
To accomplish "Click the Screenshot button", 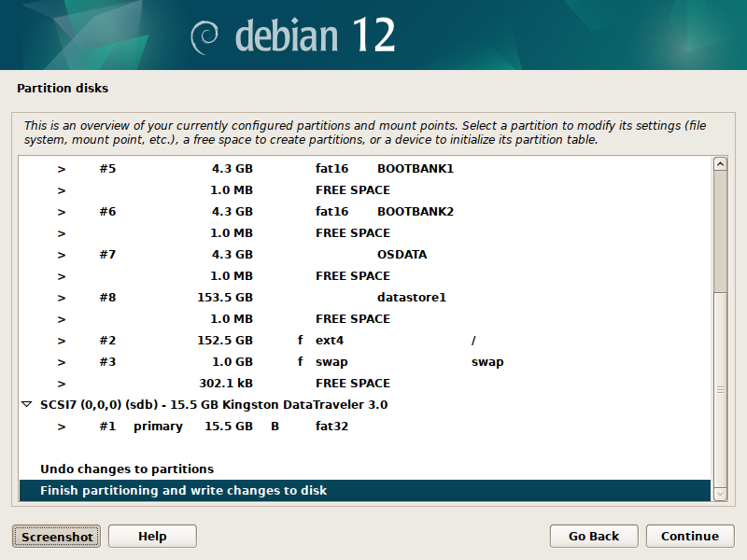I will point(56,536).
